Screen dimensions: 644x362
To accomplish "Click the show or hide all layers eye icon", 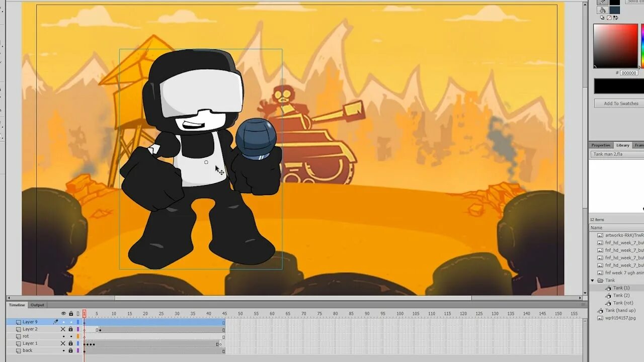I will (63, 314).
